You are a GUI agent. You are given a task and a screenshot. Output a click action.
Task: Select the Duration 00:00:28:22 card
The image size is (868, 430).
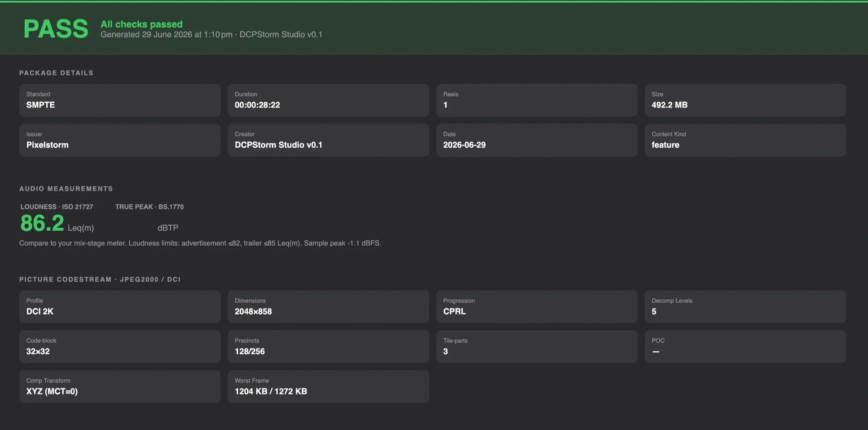coord(328,100)
